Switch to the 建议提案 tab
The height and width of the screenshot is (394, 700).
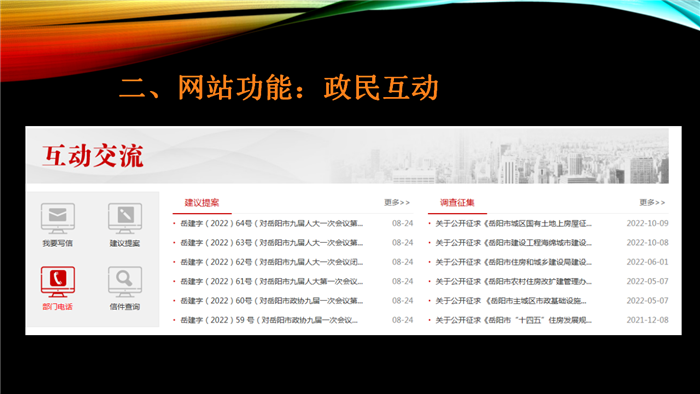click(x=202, y=203)
